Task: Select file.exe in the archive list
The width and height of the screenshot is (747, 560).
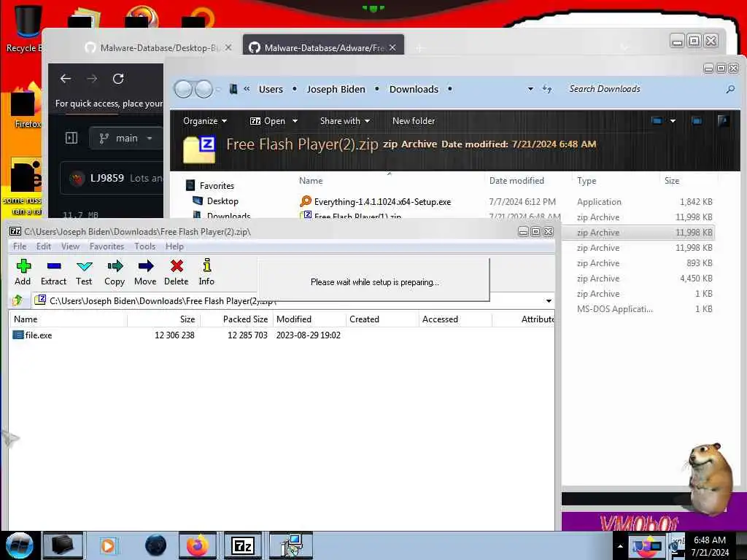Action: (32, 335)
